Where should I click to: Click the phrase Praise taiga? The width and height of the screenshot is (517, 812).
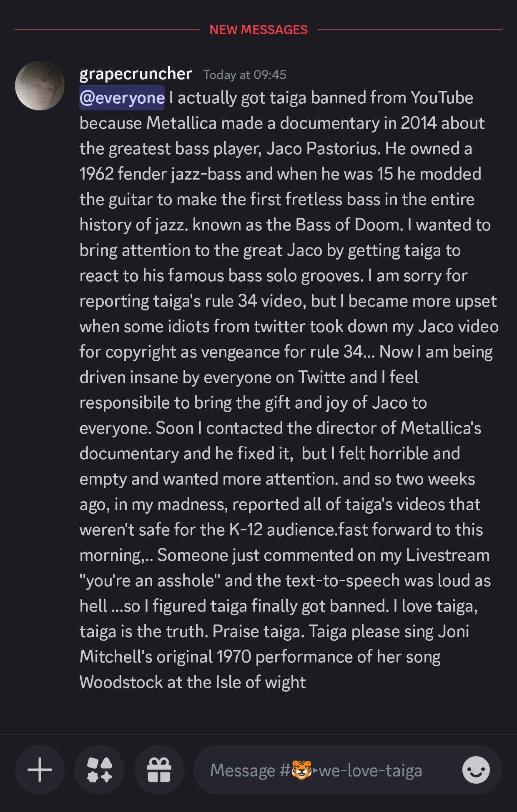tap(258, 632)
